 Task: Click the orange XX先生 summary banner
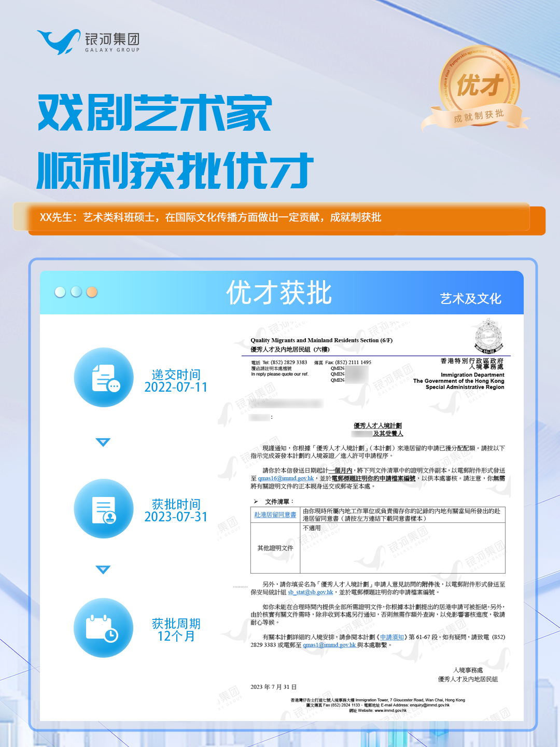(x=280, y=218)
